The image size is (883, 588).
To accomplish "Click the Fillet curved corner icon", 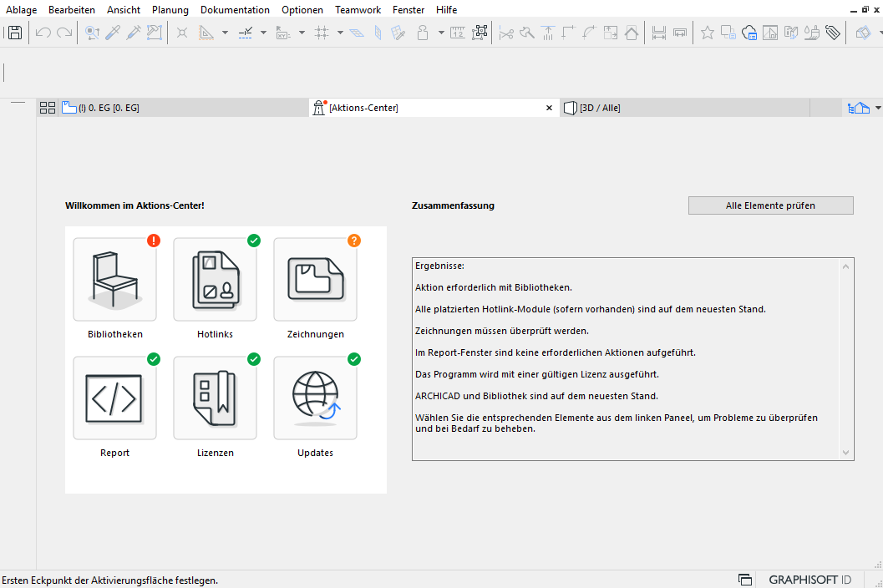I will click(589, 33).
